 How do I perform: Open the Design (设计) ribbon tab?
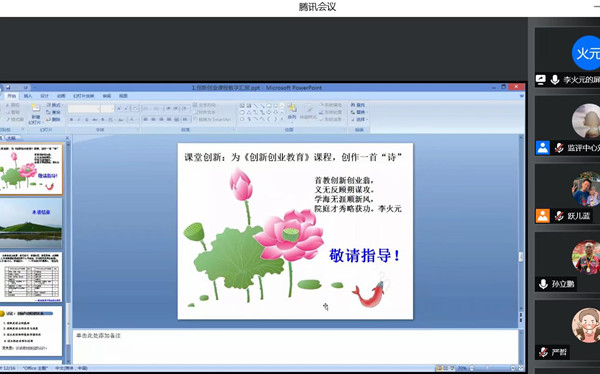coord(44,96)
